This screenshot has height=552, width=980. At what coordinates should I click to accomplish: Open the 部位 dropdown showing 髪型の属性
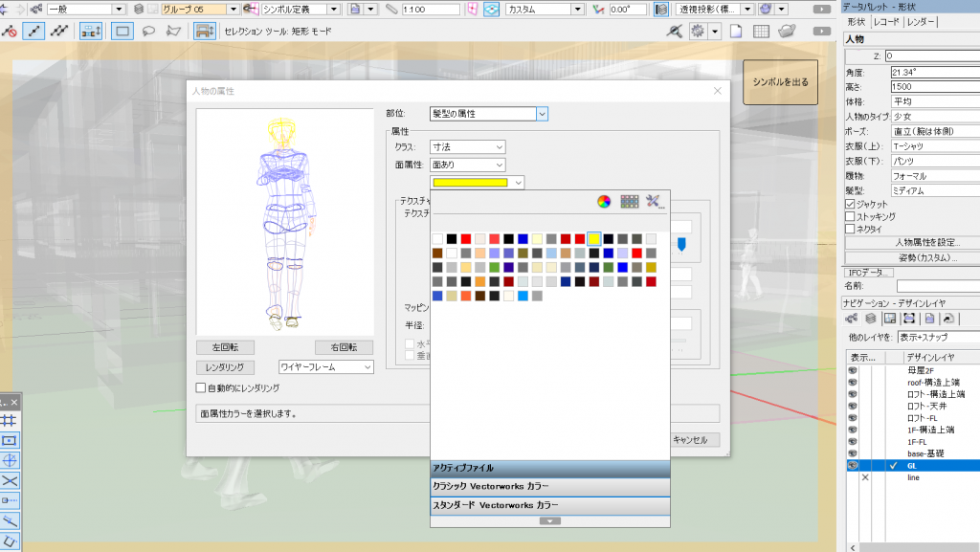click(x=488, y=114)
